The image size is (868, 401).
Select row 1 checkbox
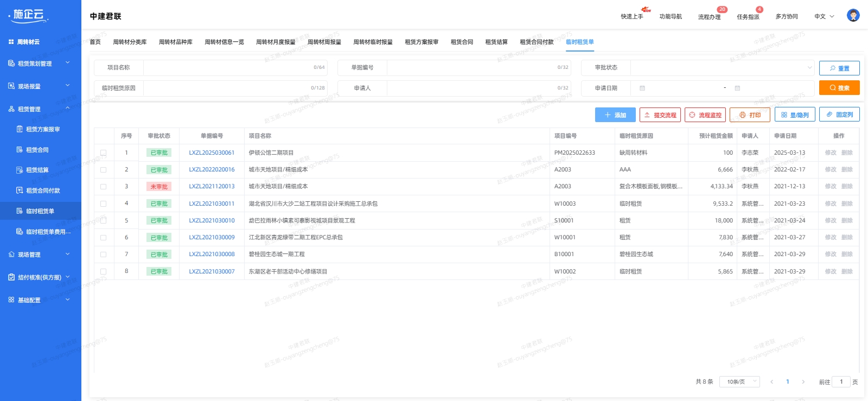(x=103, y=153)
